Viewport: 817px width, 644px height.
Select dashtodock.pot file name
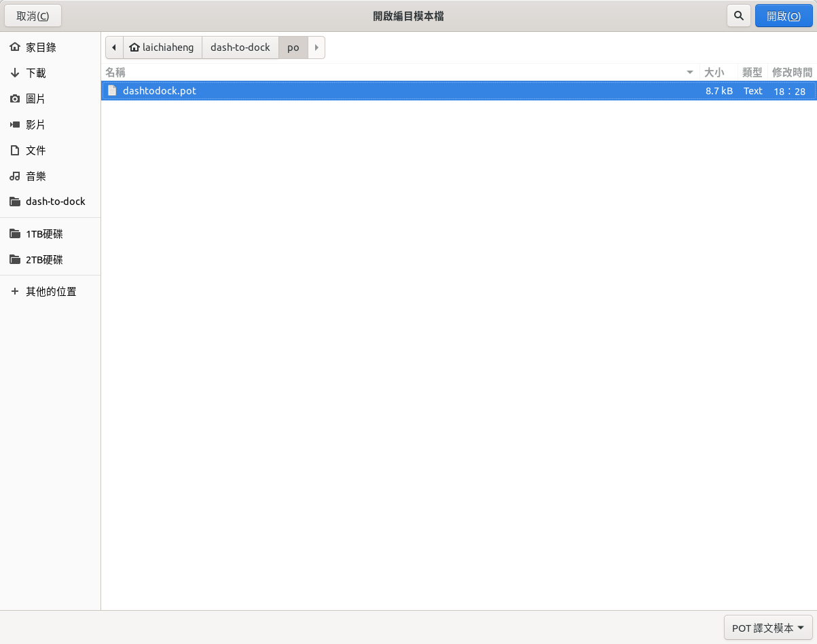160,91
